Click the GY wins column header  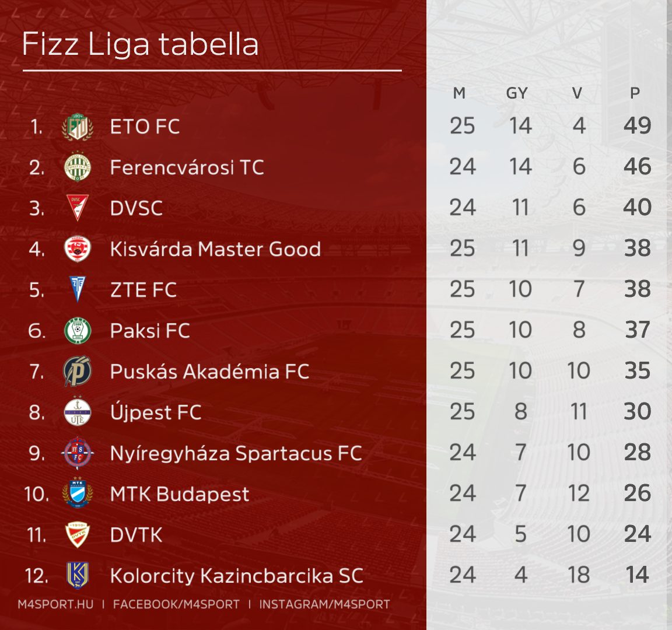click(517, 93)
